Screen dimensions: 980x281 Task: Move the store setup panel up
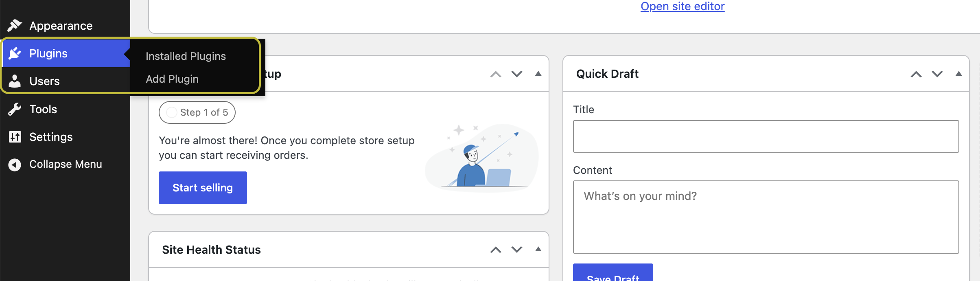point(496,74)
